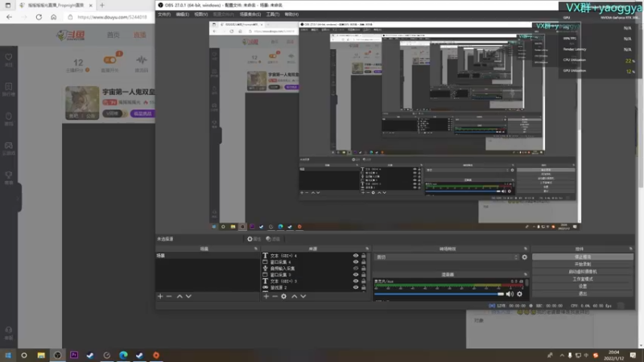Viewport: 644px width, 362px height.
Task: Open the 帮助 menu in OBS
Action: click(x=291, y=14)
